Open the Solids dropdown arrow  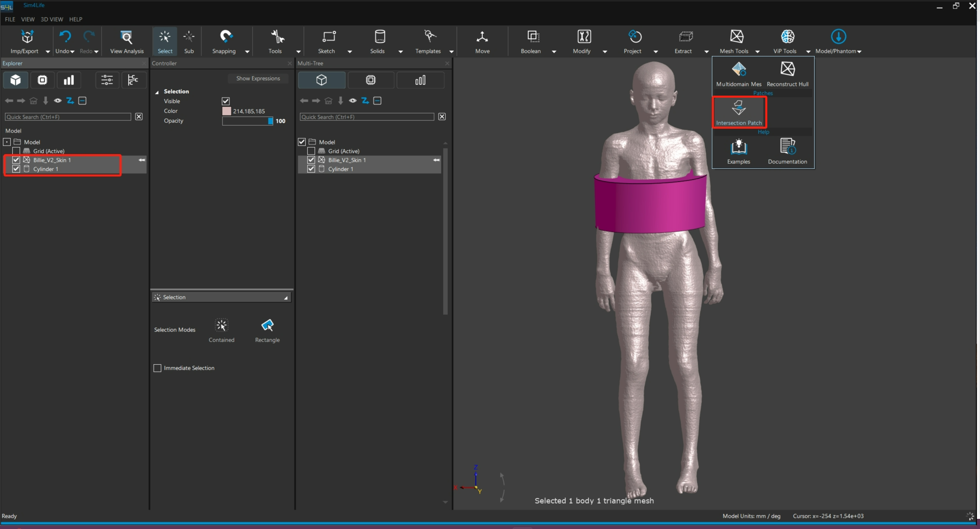point(400,51)
